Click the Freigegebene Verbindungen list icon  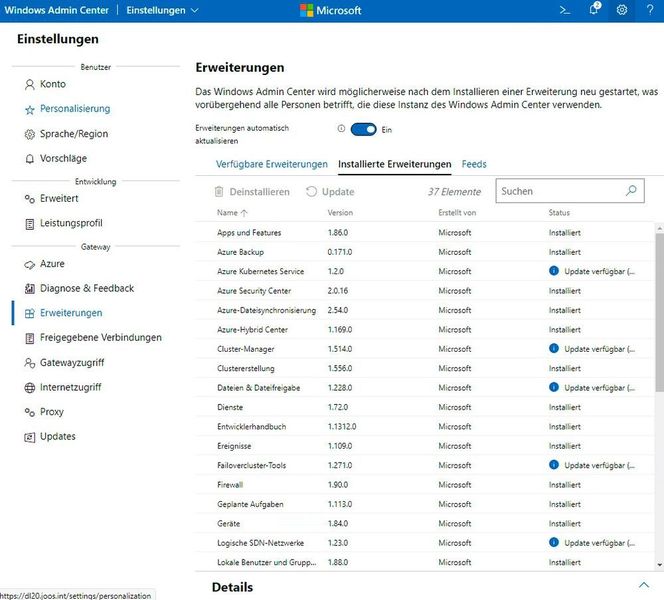coord(30,338)
